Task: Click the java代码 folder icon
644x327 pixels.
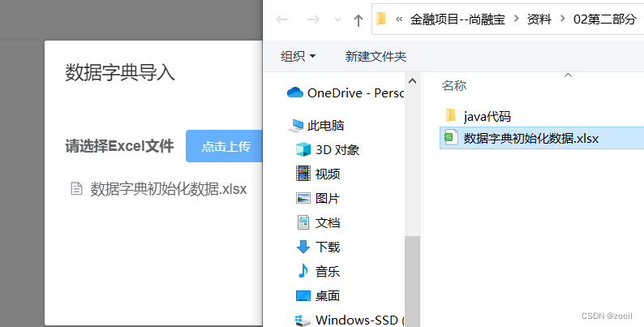Action: click(x=451, y=116)
